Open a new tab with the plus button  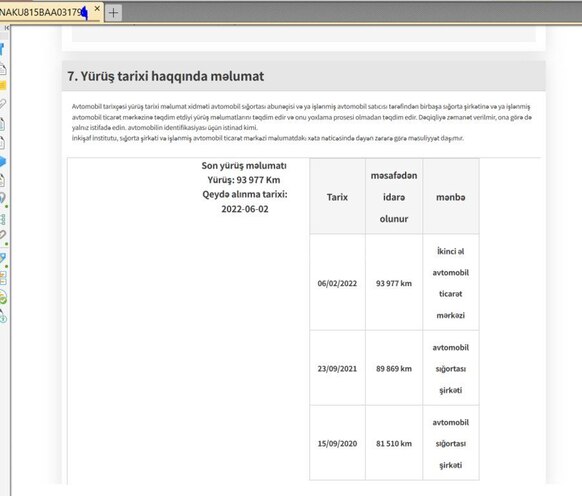coord(114,13)
